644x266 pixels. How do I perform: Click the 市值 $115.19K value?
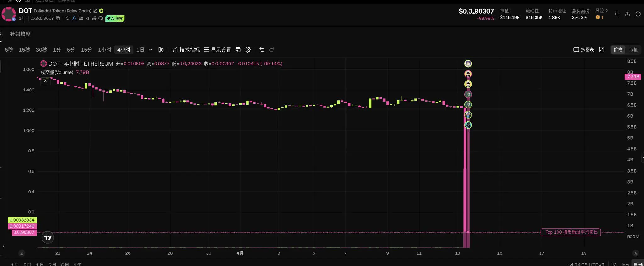pyautogui.click(x=510, y=18)
